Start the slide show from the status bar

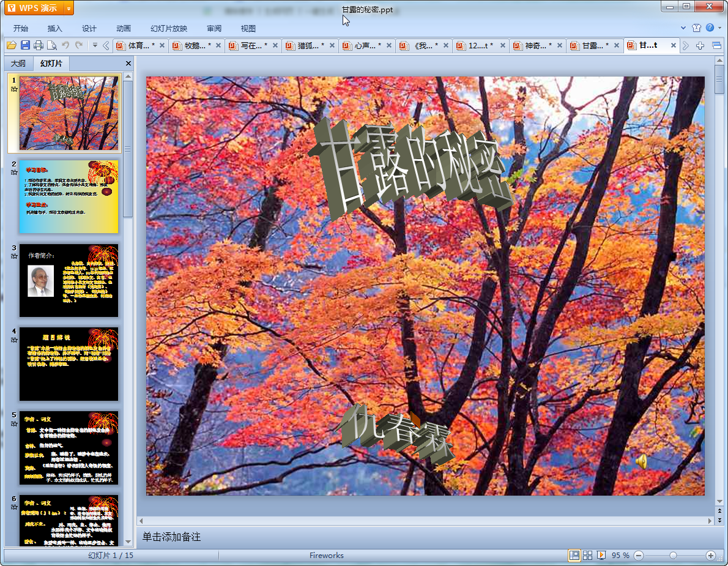[601, 556]
